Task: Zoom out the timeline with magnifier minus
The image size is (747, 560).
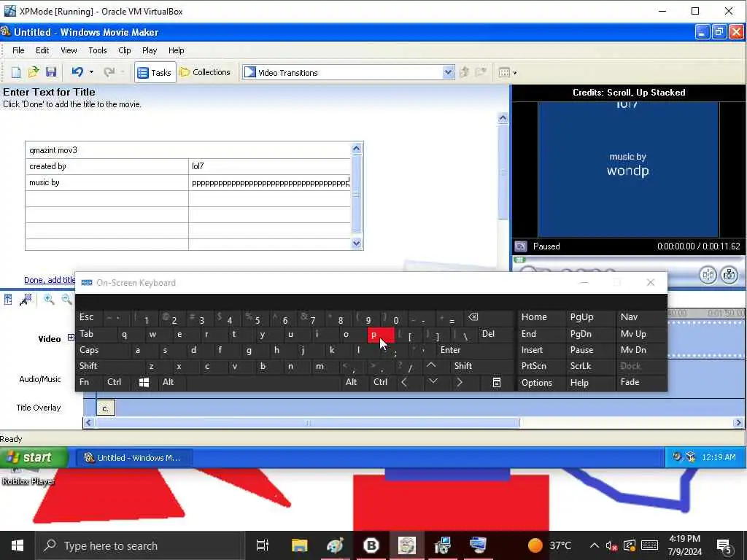Action: [x=66, y=299]
